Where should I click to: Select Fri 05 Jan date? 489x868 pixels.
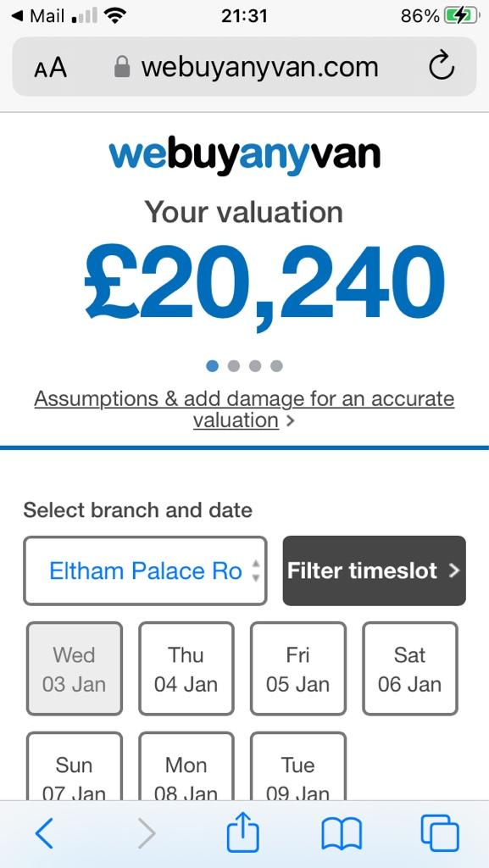point(298,669)
